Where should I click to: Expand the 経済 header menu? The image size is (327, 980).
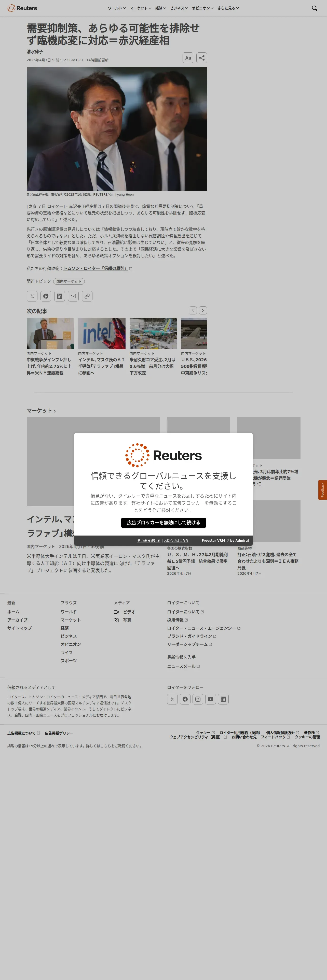click(161, 8)
